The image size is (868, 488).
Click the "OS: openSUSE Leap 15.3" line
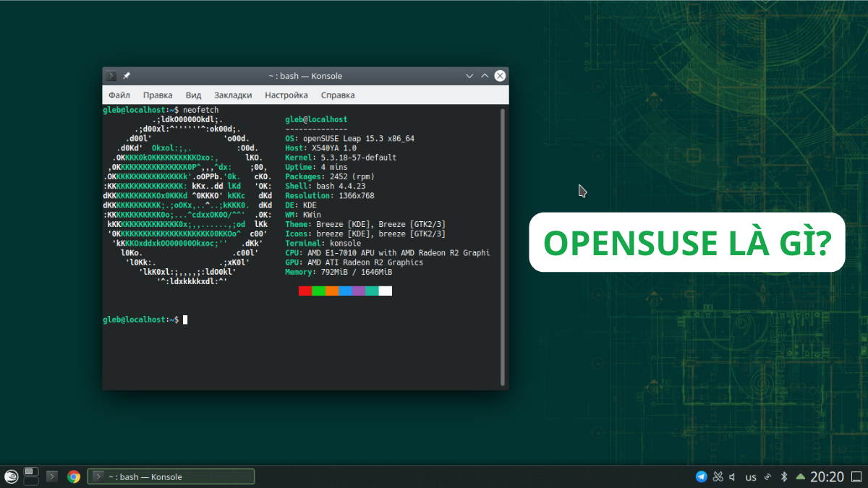pyautogui.click(x=349, y=138)
